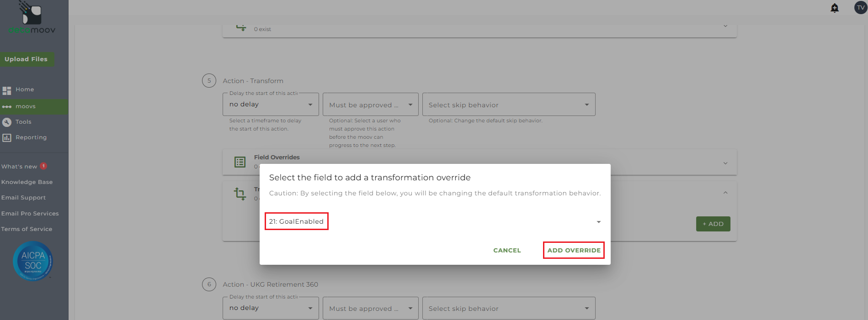This screenshot has width=868, height=320.
Task: Open Select skip behavior dropdown in Transform
Action: [x=508, y=105]
